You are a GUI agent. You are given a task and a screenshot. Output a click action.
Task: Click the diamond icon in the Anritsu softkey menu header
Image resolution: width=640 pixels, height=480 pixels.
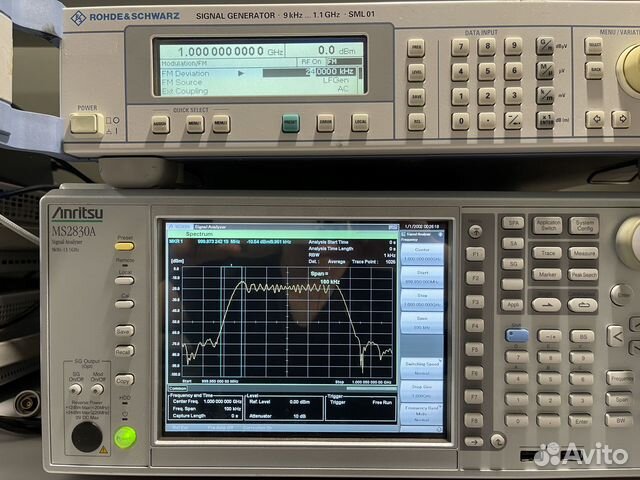coord(440,235)
